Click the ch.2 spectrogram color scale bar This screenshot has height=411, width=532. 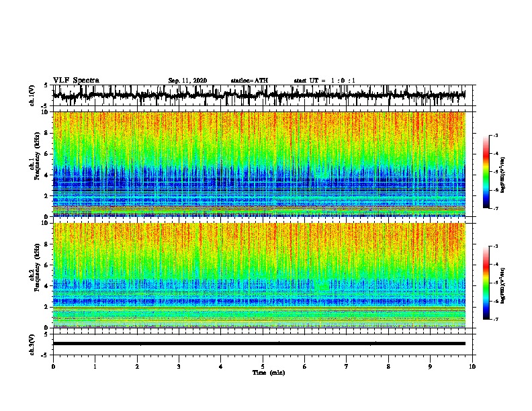(486, 283)
